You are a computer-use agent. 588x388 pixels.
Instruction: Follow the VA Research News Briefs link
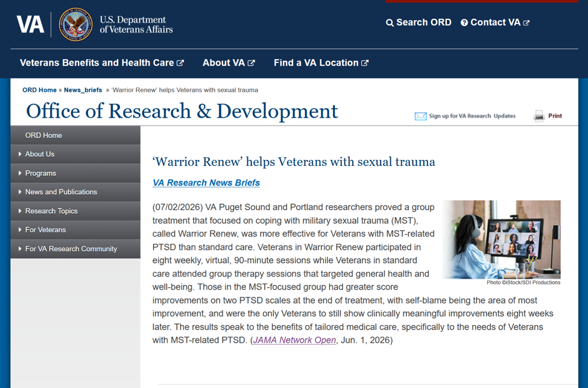pyautogui.click(x=206, y=183)
